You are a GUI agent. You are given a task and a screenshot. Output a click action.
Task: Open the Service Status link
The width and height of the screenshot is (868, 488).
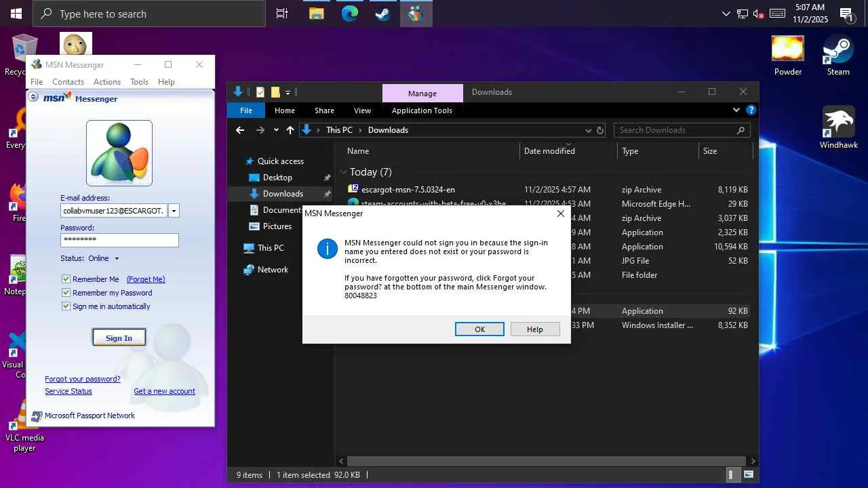(68, 391)
